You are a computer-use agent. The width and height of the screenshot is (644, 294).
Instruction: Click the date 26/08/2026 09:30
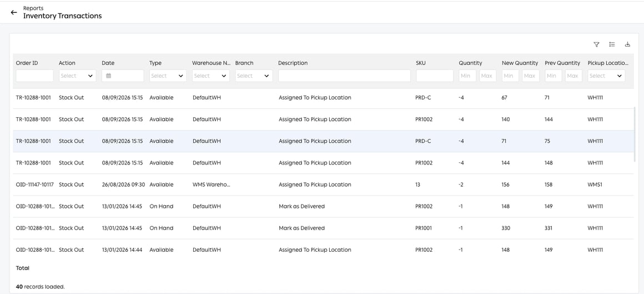pyautogui.click(x=123, y=185)
